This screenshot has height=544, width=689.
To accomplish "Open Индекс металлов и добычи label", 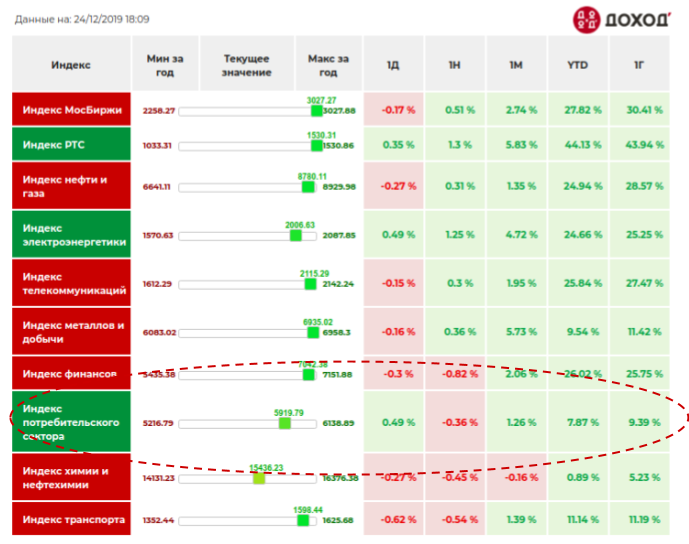I will click(72, 331).
